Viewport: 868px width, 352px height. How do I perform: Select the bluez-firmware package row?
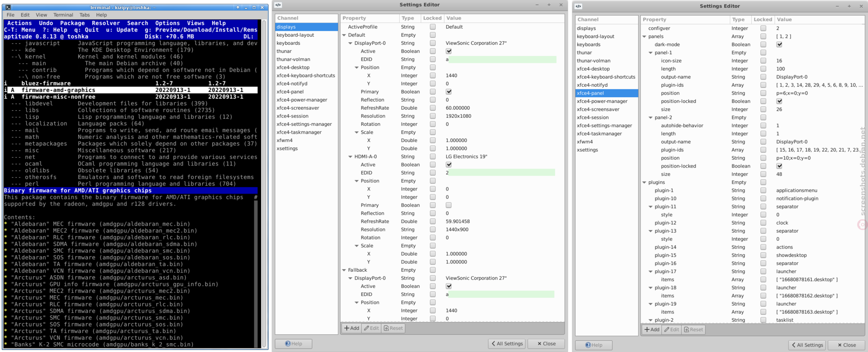(131, 83)
